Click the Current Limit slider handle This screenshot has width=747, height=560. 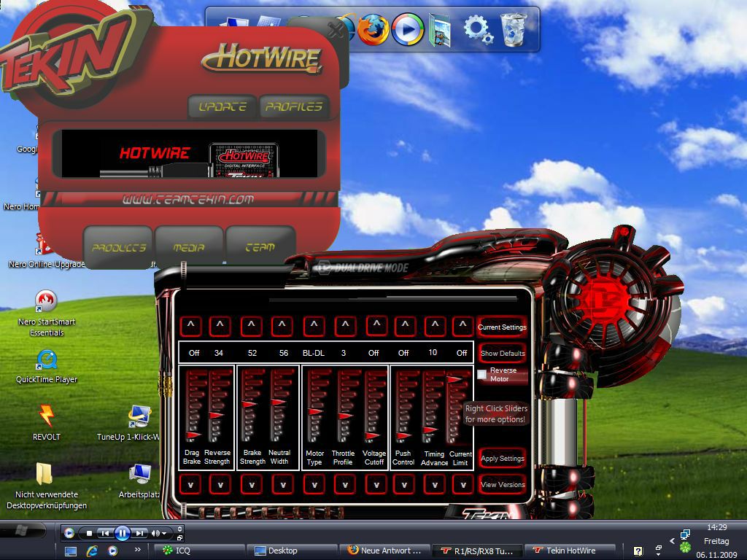coord(454,379)
